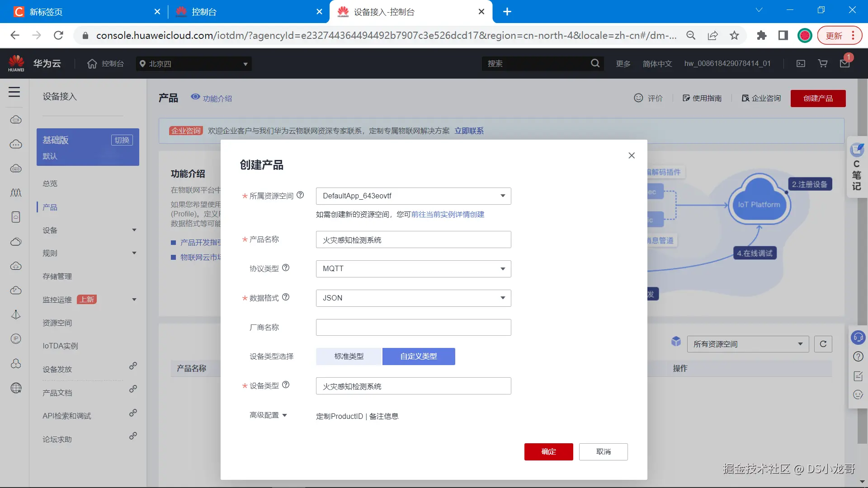This screenshot has width=868, height=488.
Task: Click the 厂商名称 input field
Action: click(413, 328)
